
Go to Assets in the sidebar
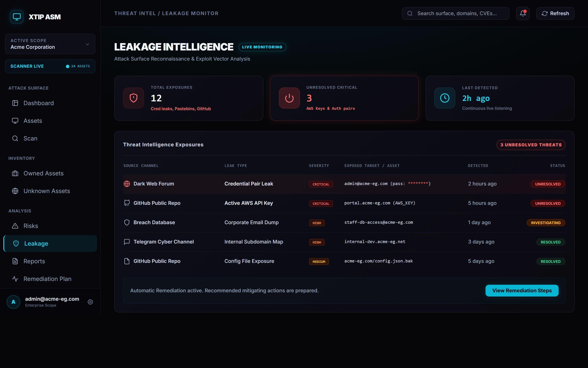50,121
